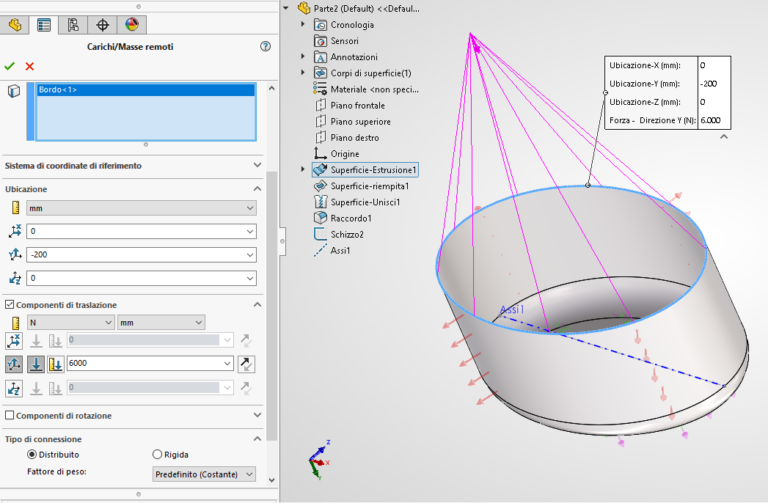Reverse direction of the 6000 N force
The image size is (768, 503).
(247, 364)
